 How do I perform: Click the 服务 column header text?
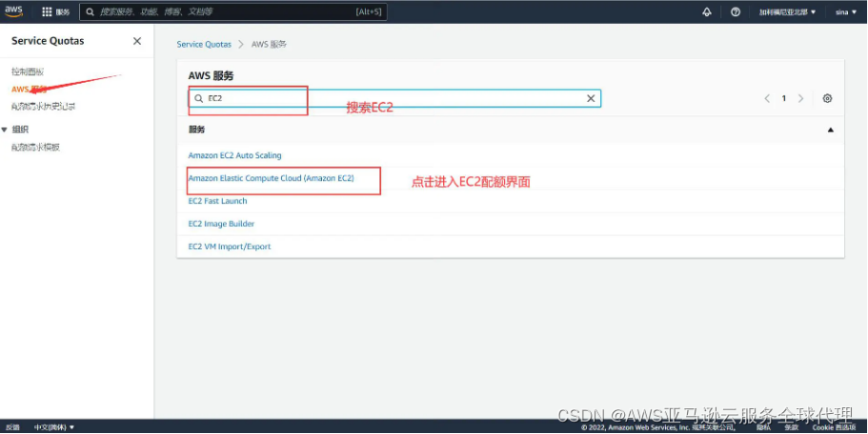[196, 130]
